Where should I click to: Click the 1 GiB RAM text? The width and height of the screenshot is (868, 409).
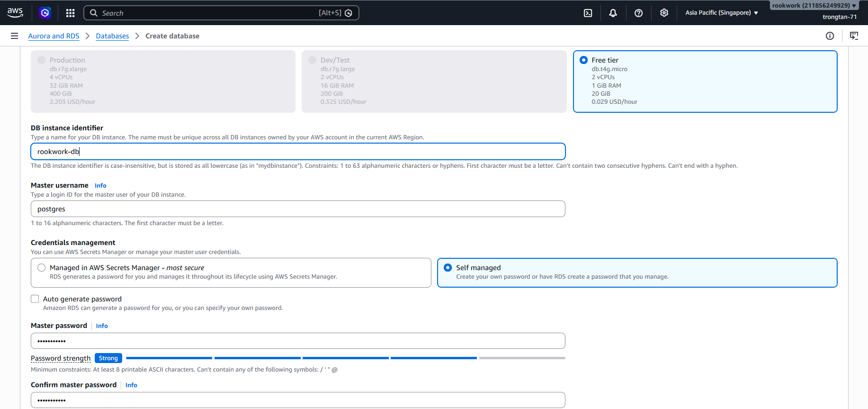click(606, 86)
